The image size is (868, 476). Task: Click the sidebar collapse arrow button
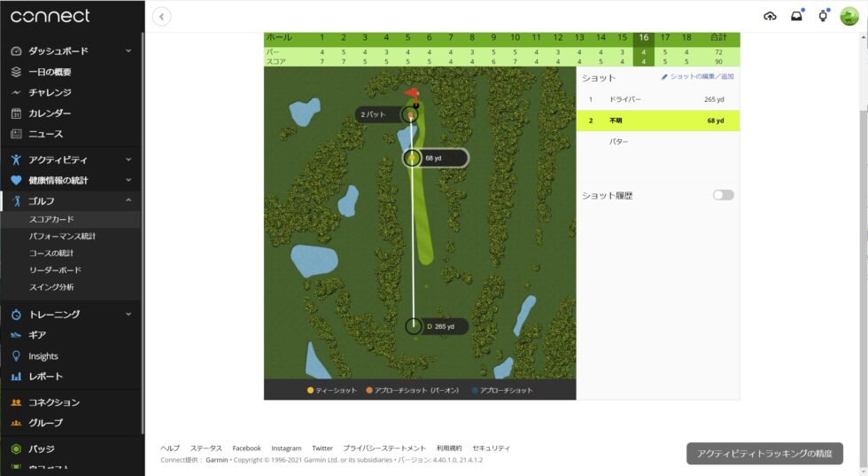(x=161, y=16)
